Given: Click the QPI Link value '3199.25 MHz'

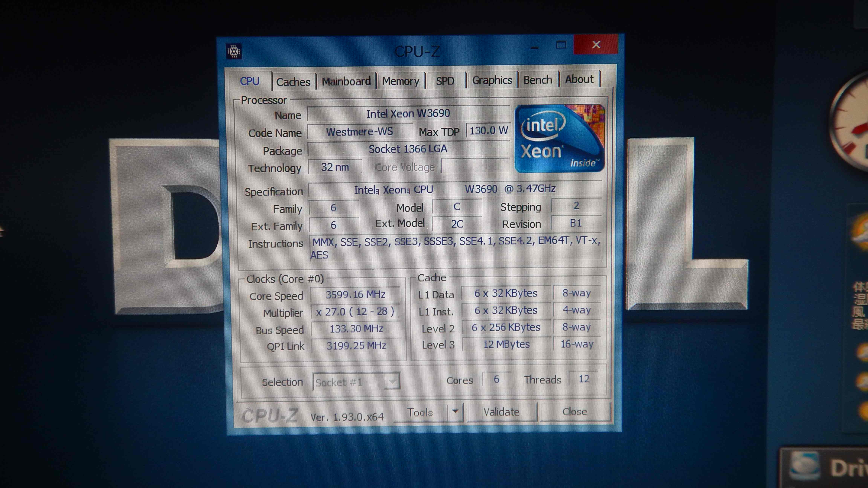Looking at the screenshot, I should 356,346.
